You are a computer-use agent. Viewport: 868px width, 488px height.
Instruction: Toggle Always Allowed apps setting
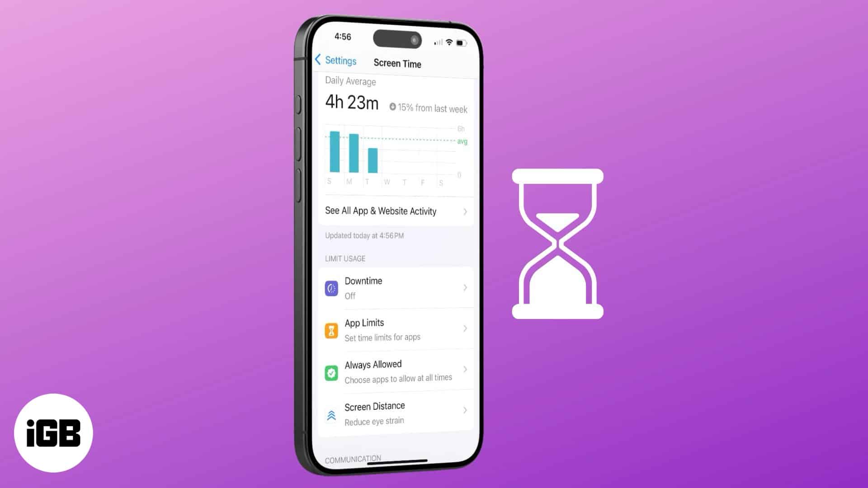point(396,371)
